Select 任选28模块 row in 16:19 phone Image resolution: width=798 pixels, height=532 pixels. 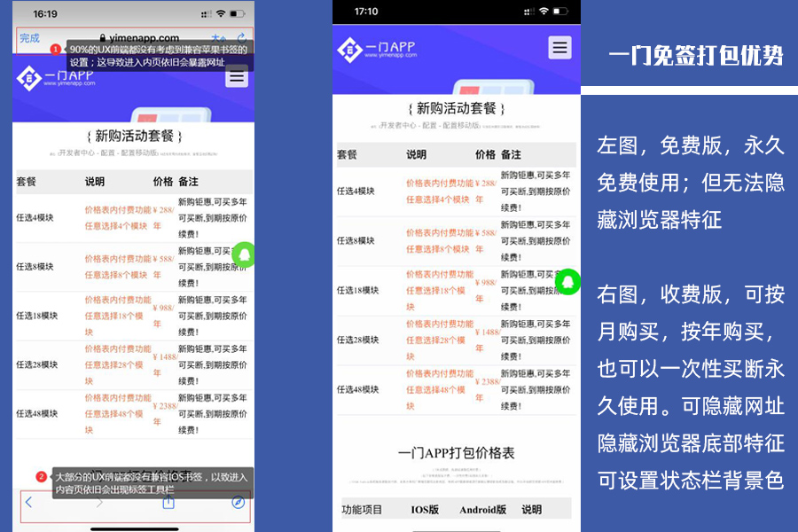(x=135, y=364)
